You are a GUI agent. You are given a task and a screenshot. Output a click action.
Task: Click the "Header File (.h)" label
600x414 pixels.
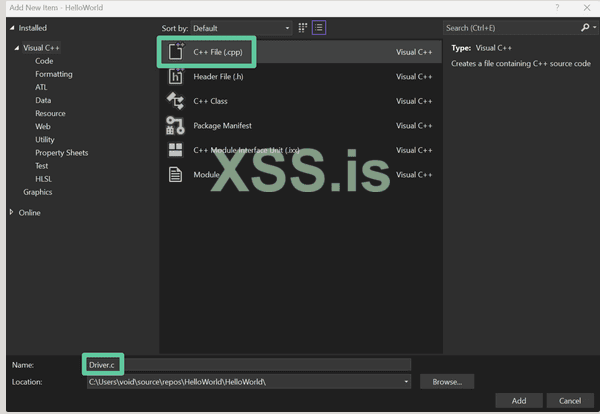218,77
